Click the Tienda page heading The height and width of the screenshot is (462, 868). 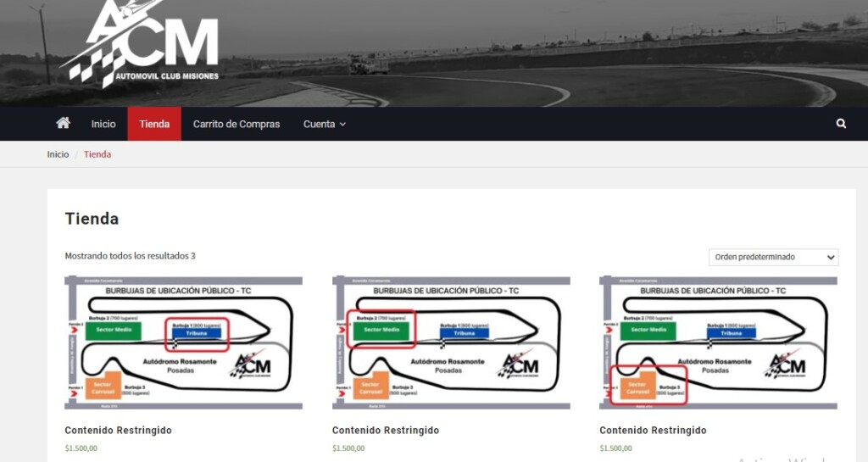[92, 219]
